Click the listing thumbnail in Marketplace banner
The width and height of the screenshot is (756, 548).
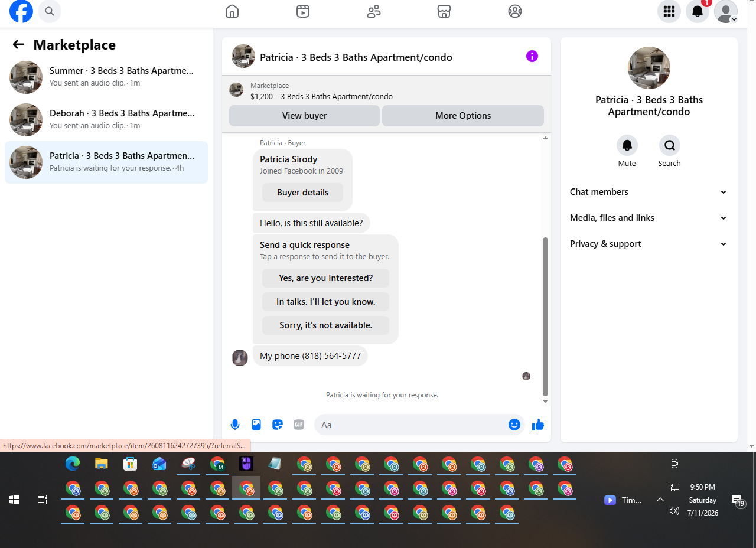[236, 90]
